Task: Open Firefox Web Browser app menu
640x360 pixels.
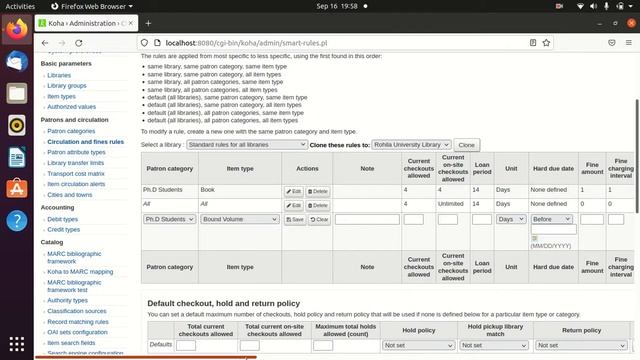Action: (x=92, y=6)
